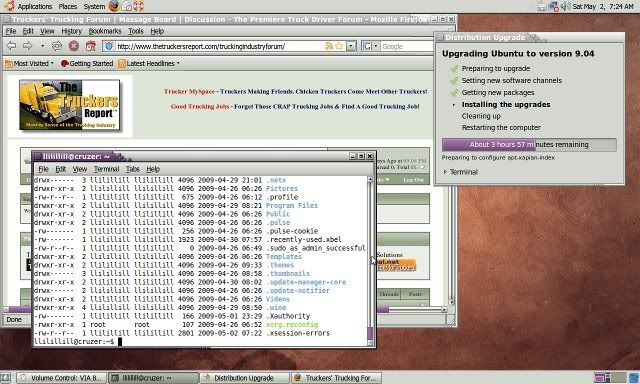Open the URL bar history dropdown

pyautogui.click(x=351, y=46)
